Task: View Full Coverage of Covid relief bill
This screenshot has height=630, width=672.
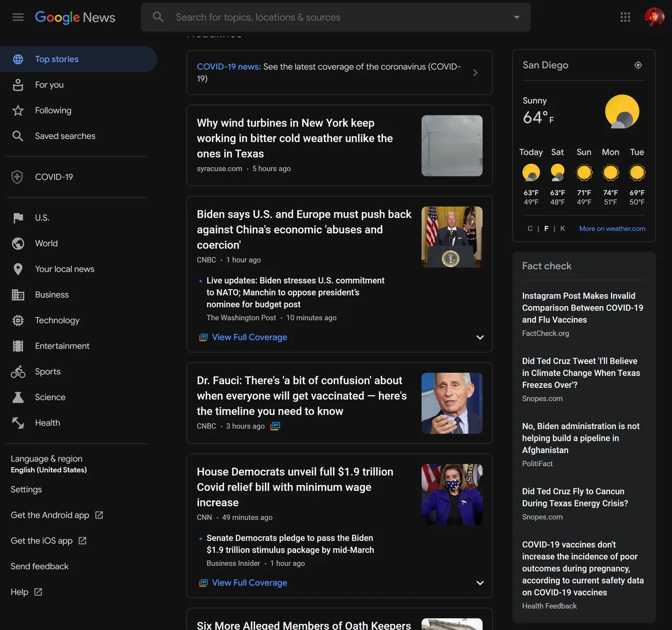Action: click(249, 583)
